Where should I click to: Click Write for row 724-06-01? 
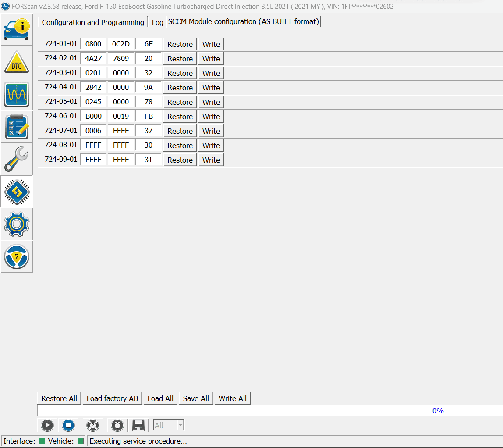pyautogui.click(x=211, y=117)
